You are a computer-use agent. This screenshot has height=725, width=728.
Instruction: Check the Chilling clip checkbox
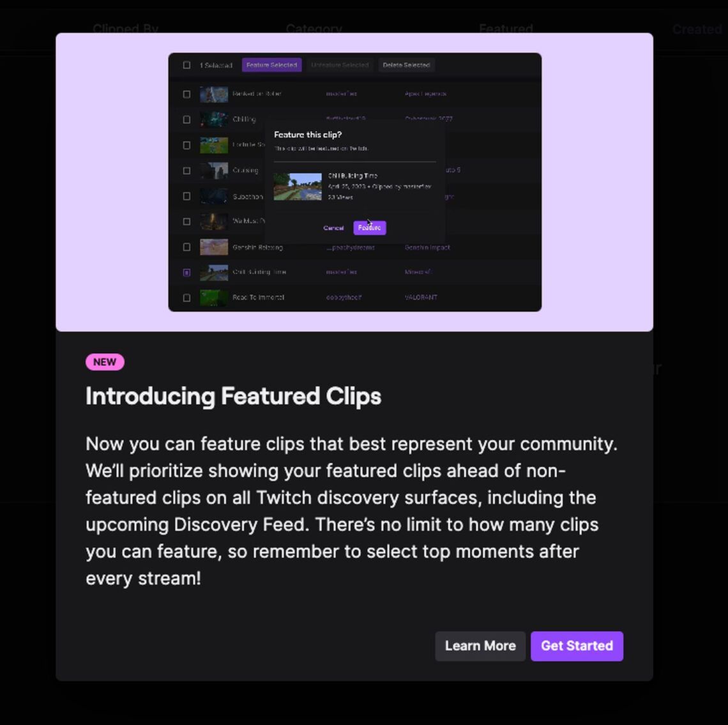pos(186,119)
